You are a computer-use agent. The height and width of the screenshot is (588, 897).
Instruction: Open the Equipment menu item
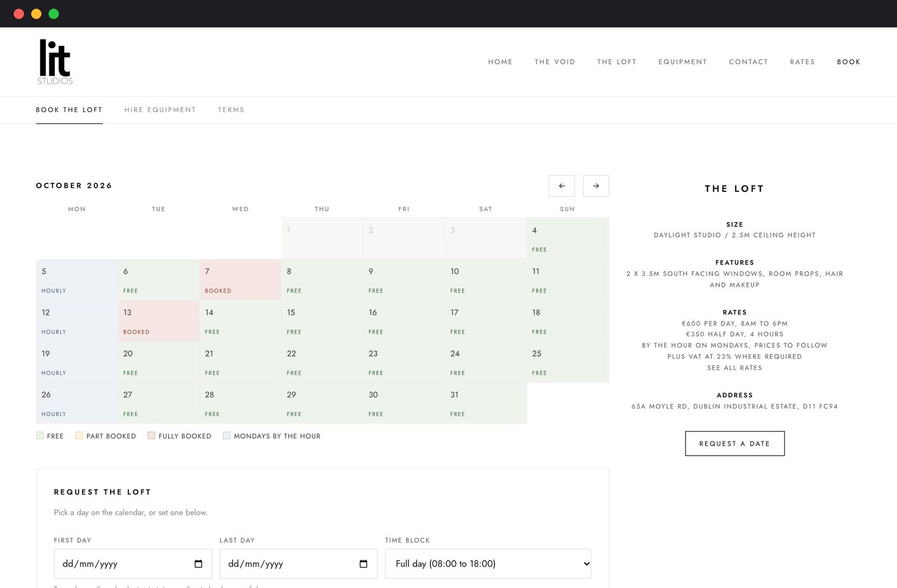coord(683,62)
